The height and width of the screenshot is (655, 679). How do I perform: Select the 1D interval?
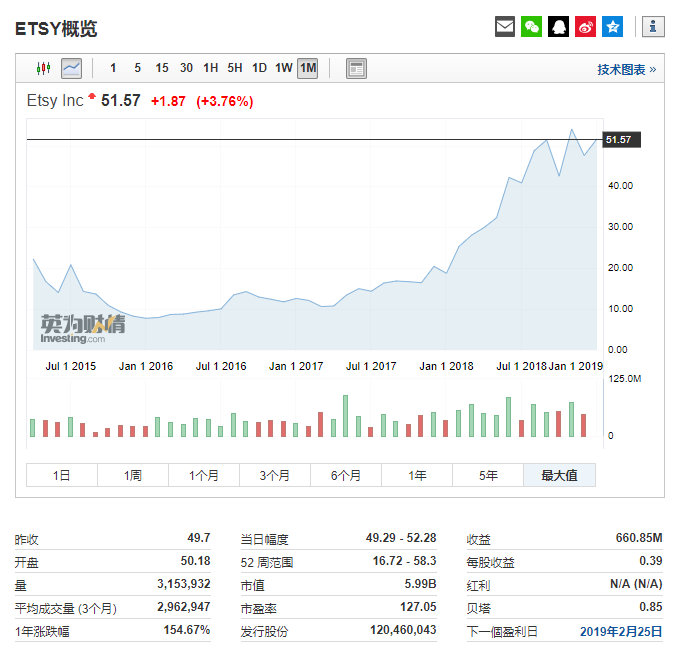pyautogui.click(x=259, y=68)
